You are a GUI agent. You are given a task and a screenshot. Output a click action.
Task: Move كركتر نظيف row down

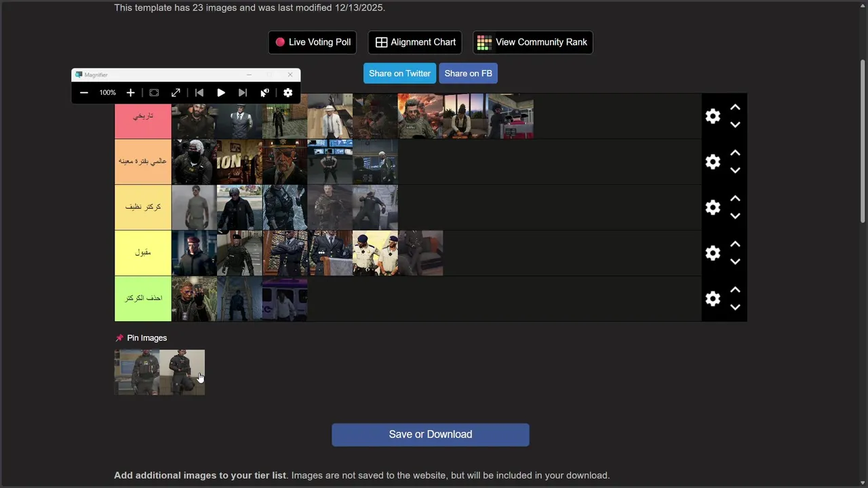(x=735, y=216)
